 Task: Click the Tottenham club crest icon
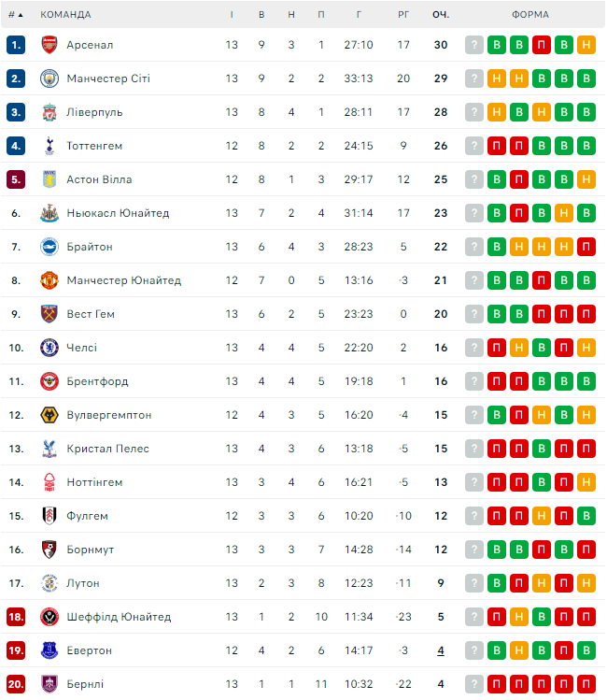(x=49, y=146)
